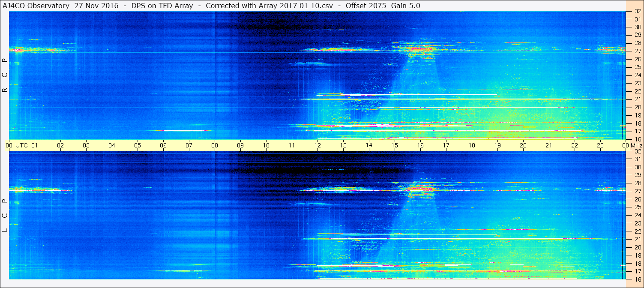Click the vertical 'RCP' panel label
Image resolution: width=644 pixels, height=288 pixels.
5,75
